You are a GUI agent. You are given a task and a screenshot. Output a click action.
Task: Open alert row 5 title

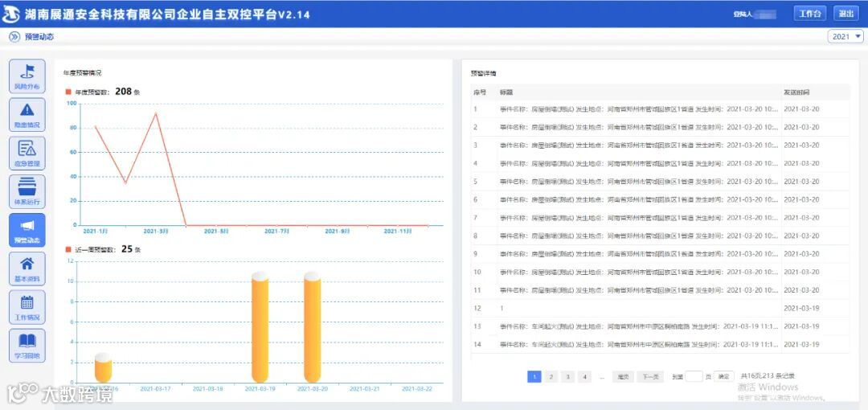pos(639,182)
